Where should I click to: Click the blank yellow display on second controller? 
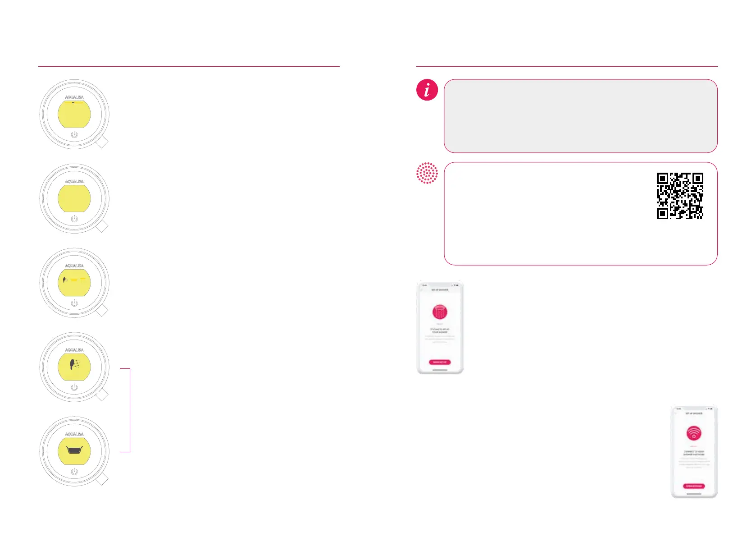coord(74,198)
